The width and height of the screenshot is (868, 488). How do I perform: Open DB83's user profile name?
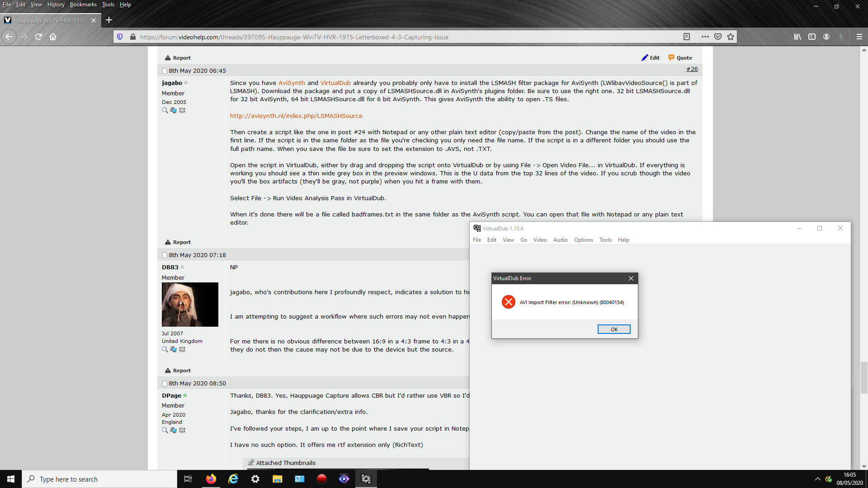pyautogui.click(x=170, y=267)
